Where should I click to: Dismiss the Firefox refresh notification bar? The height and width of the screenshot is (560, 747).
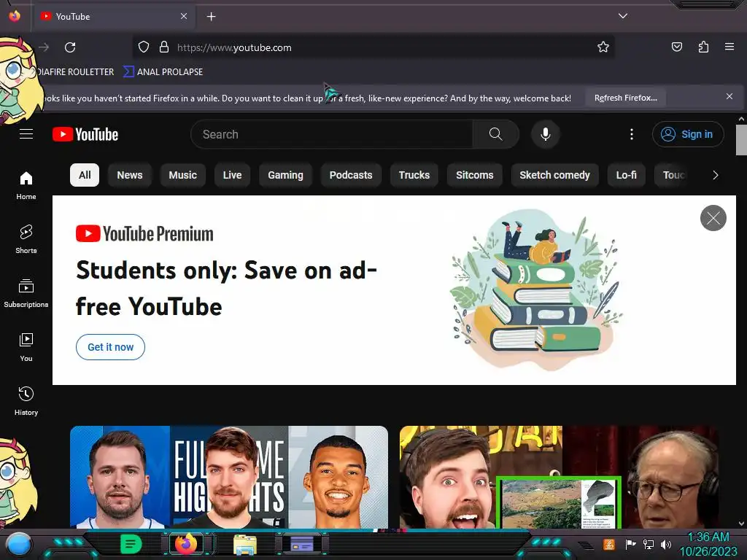pyautogui.click(x=729, y=97)
